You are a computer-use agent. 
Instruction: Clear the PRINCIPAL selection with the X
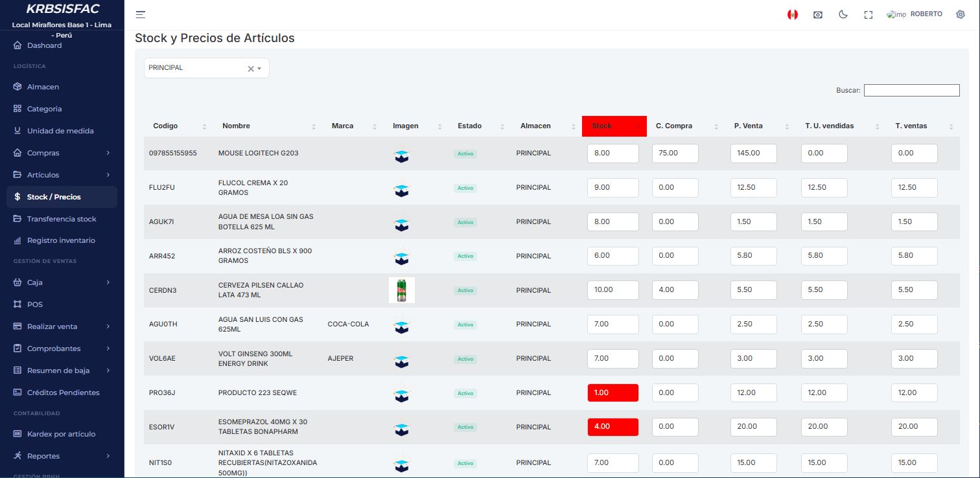click(250, 69)
